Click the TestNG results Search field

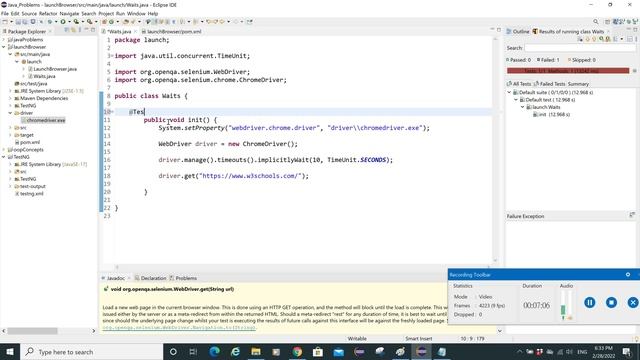point(580,48)
